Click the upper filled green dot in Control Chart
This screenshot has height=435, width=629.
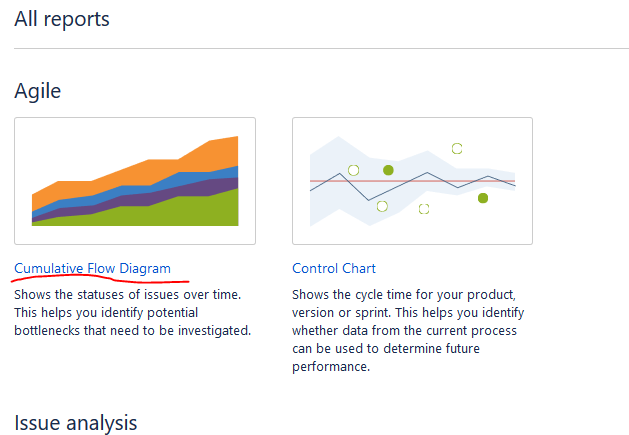(x=388, y=170)
